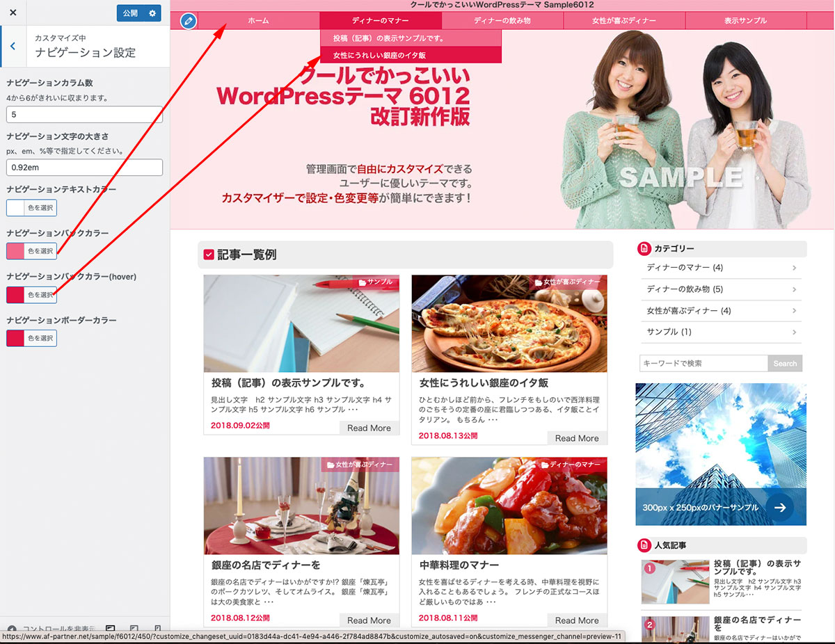This screenshot has width=835, height=644.
Task: Open ホーム in the navigation bar
Action: tap(258, 21)
